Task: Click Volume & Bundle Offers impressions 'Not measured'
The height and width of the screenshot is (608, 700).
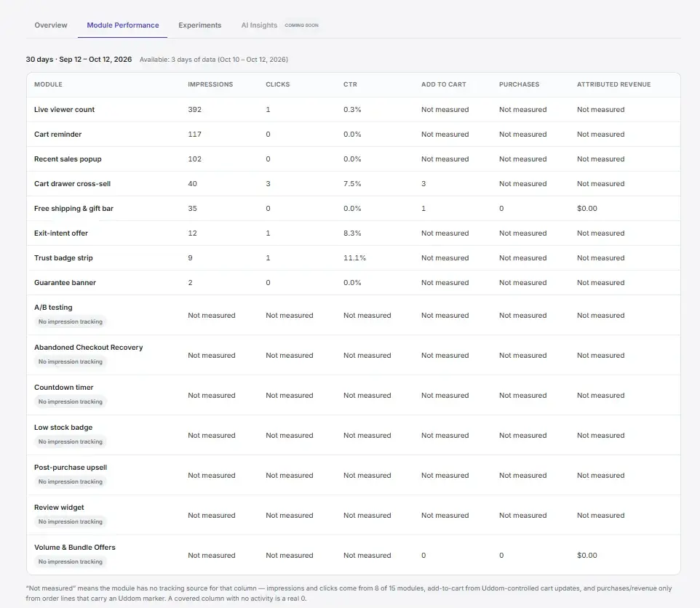Action: click(x=211, y=556)
